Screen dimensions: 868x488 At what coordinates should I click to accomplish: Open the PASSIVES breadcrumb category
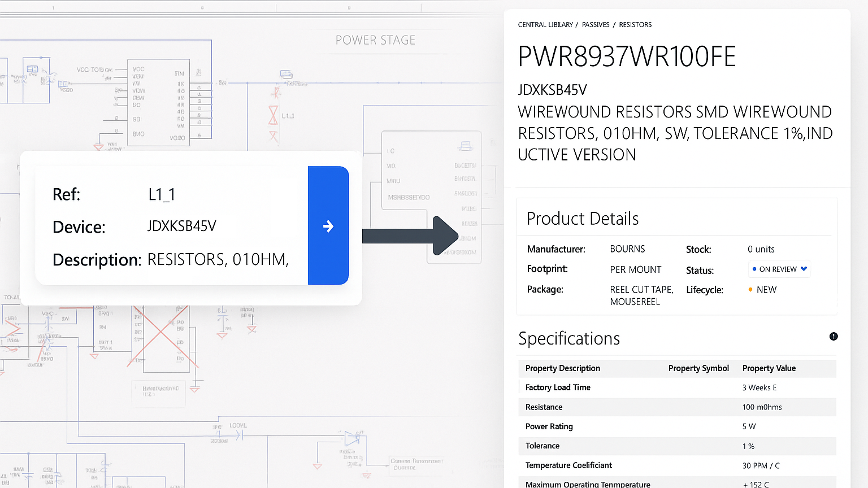(596, 25)
